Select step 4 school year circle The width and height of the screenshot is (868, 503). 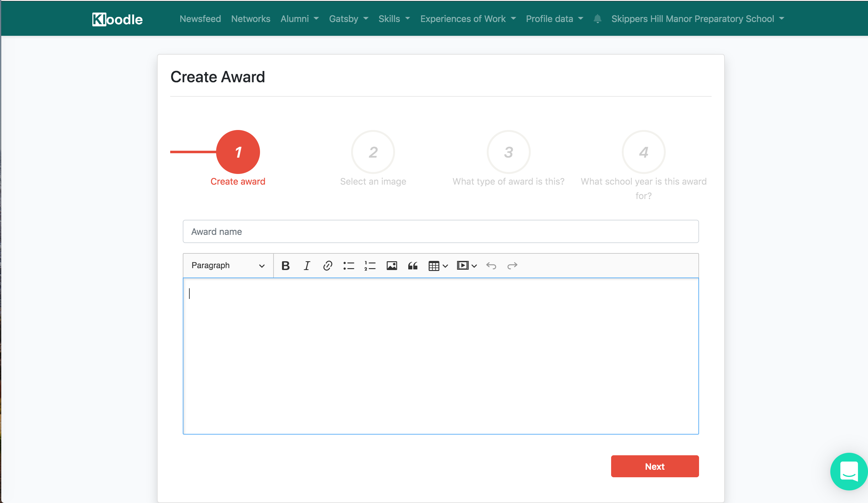coord(643,152)
